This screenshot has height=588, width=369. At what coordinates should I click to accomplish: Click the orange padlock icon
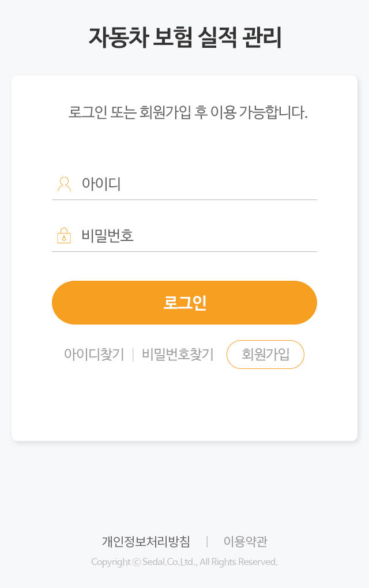(x=64, y=236)
